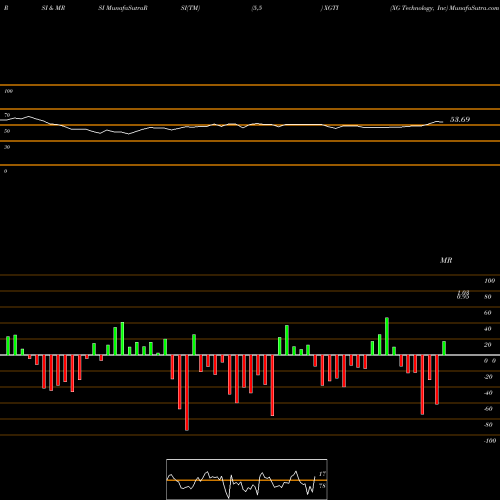The image size is (500, 500).
Task: Click the RSI axis label 30
Action: click(7, 147)
